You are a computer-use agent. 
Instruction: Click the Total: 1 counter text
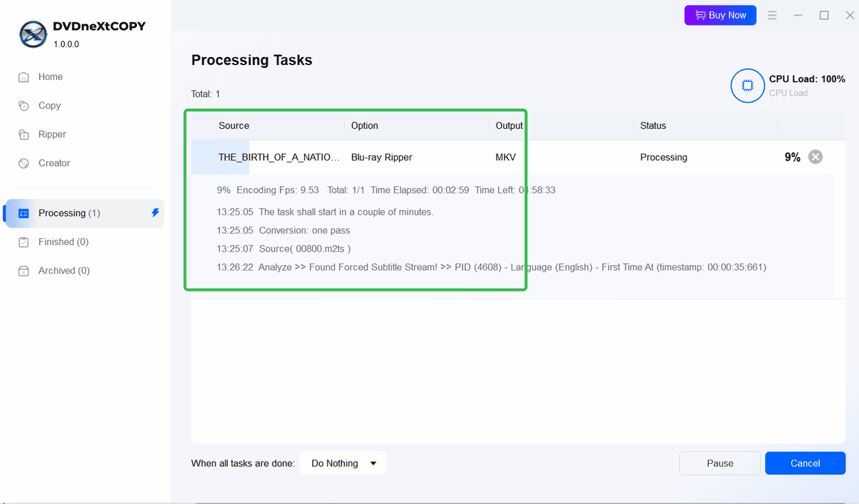pos(206,94)
